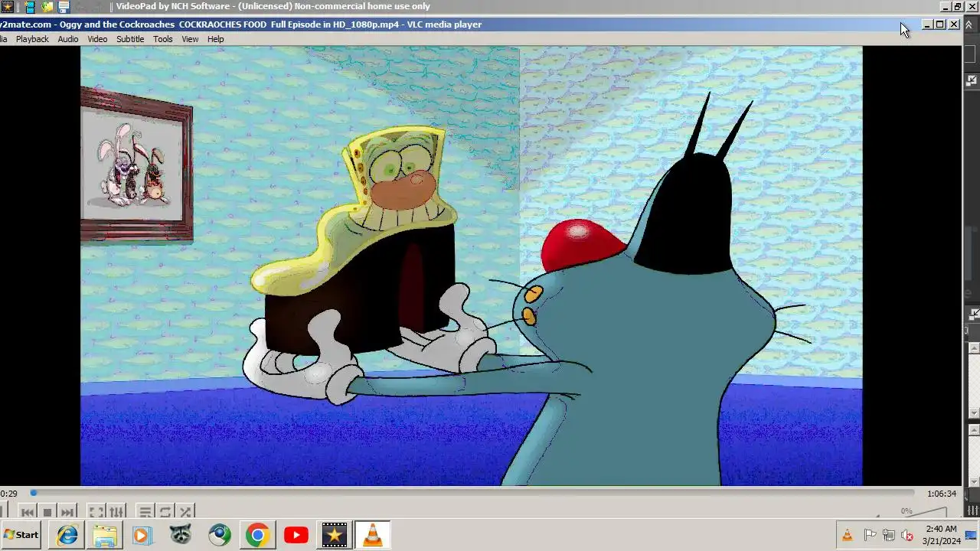Open the Subtitle menu
980x551 pixels.
coord(130,39)
